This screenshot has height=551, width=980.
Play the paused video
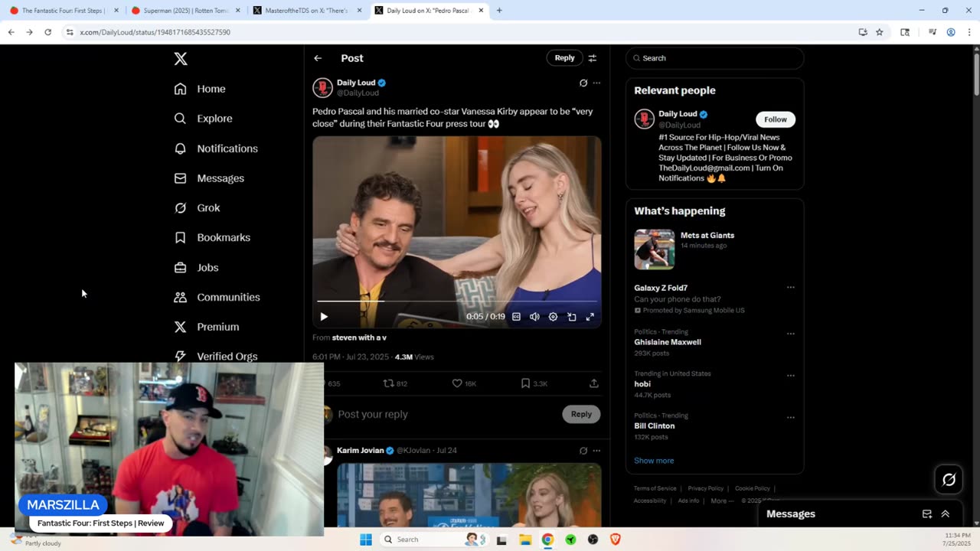click(324, 317)
